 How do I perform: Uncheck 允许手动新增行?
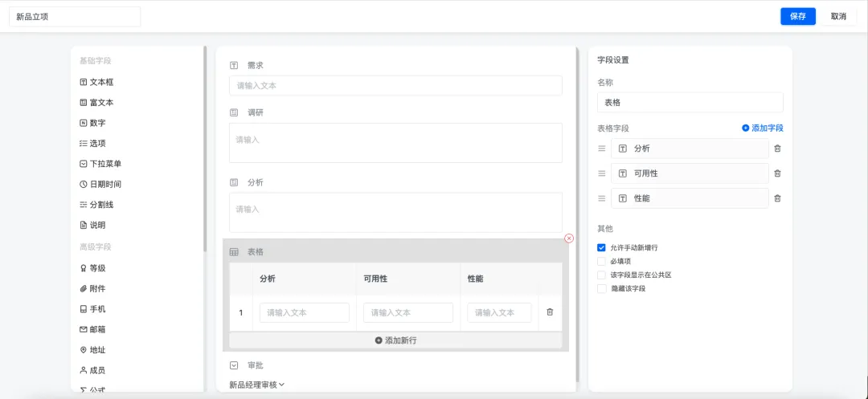602,247
